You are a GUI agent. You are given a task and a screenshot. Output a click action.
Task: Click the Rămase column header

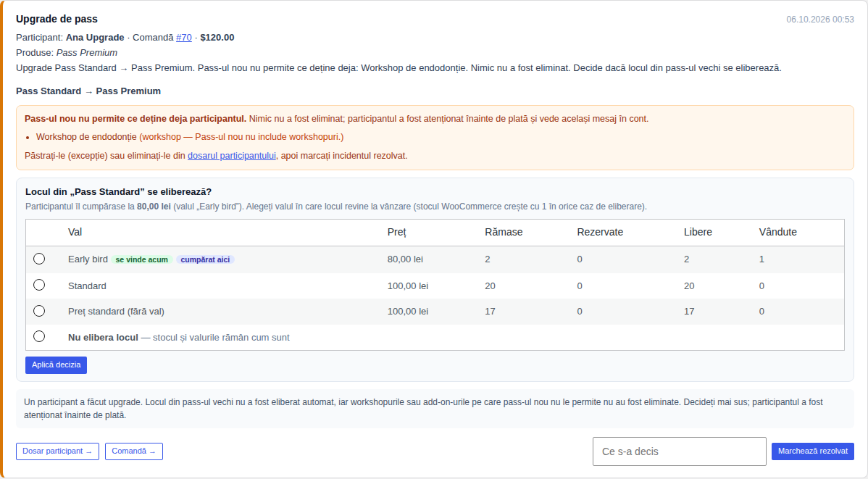tap(504, 232)
